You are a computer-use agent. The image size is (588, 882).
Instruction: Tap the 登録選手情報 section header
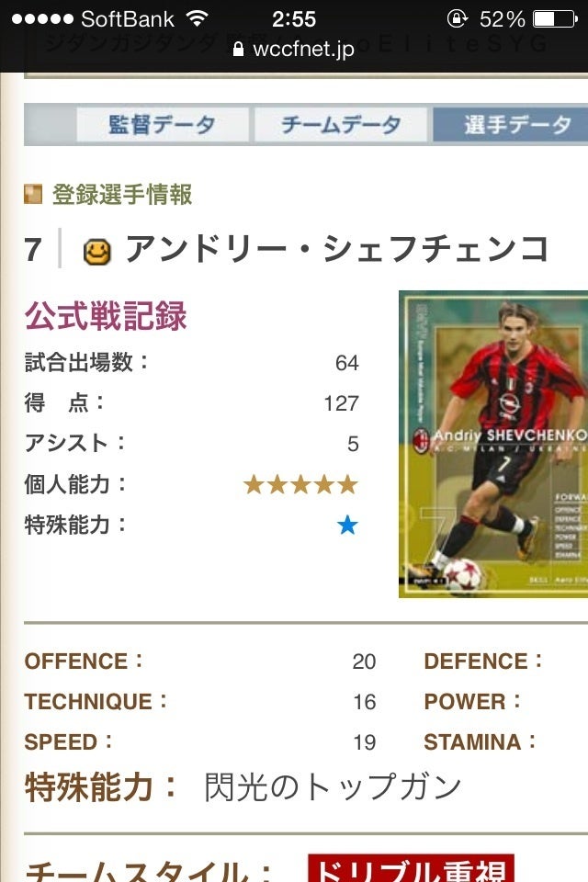point(121,195)
